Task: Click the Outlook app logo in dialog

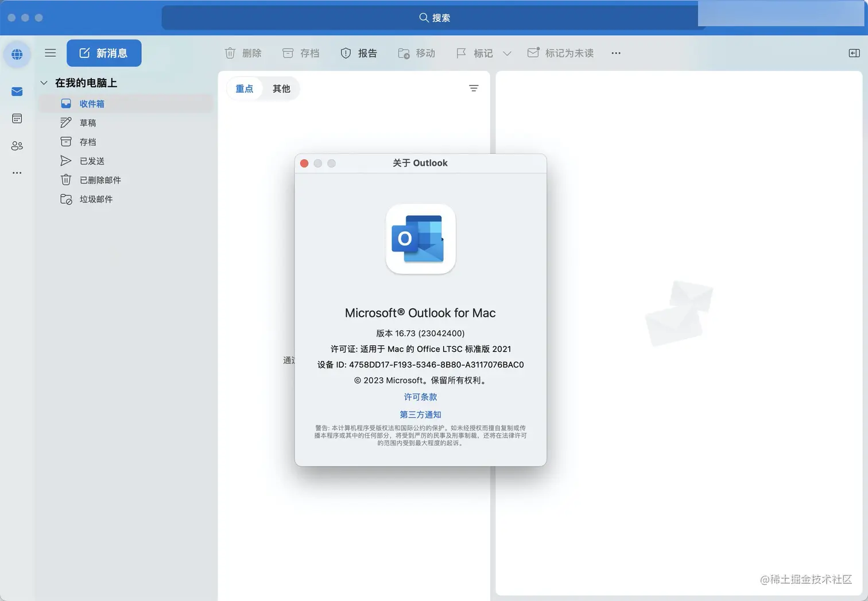Action: pyautogui.click(x=421, y=239)
